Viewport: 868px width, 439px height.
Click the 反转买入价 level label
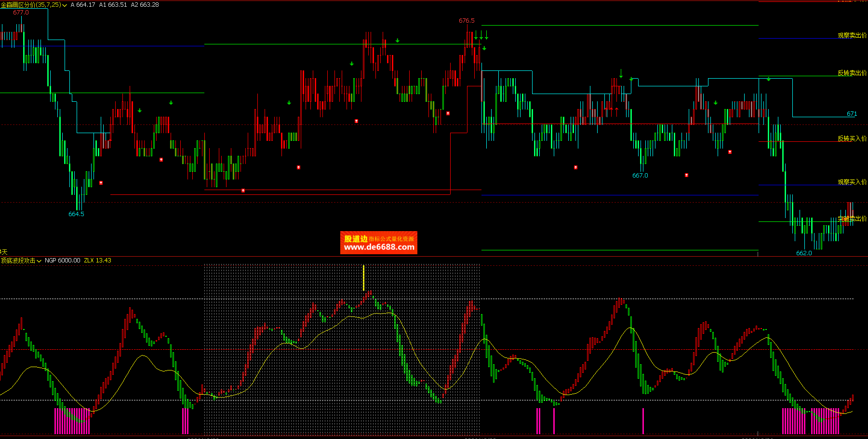[x=852, y=139]
